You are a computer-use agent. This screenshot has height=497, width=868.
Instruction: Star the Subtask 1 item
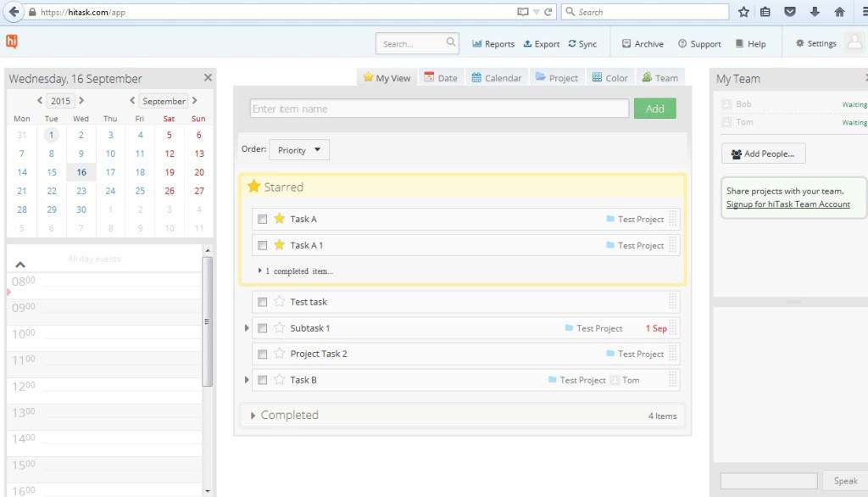coord(279,327)
